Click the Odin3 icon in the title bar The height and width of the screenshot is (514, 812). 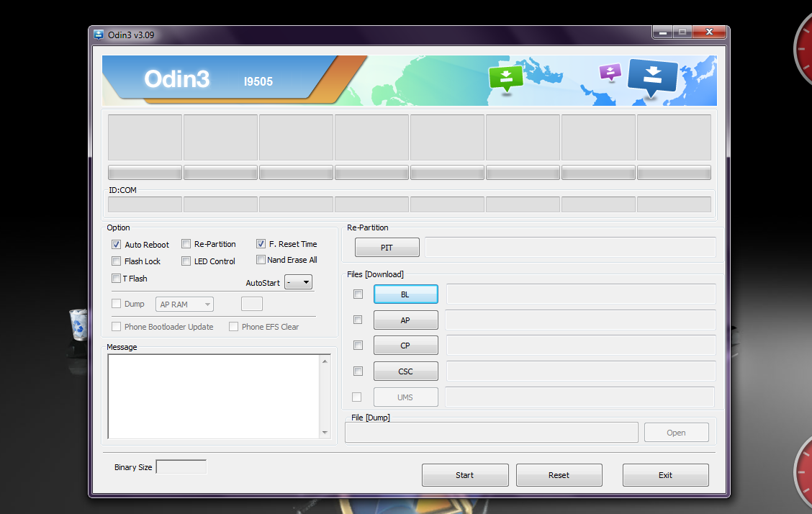pyautogui.click(x=99, y=34)
